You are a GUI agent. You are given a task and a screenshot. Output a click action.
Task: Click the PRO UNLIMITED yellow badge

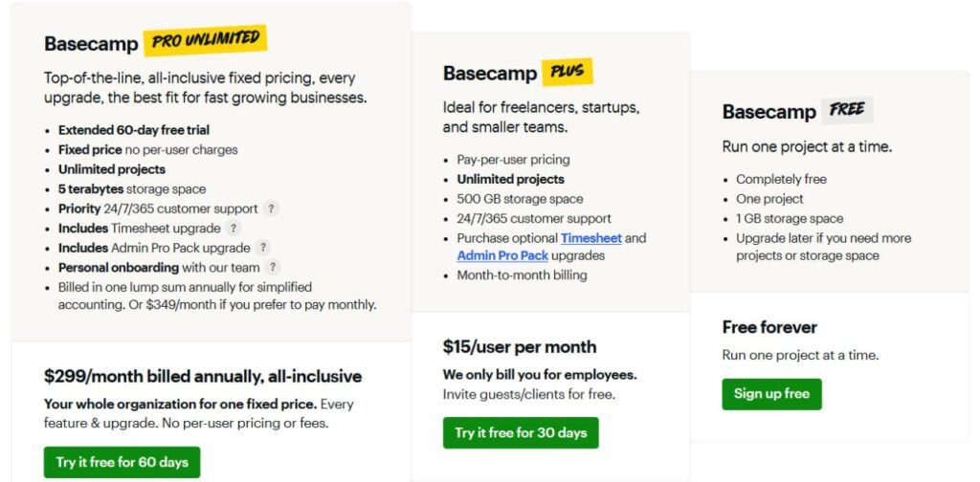point(206,41)
